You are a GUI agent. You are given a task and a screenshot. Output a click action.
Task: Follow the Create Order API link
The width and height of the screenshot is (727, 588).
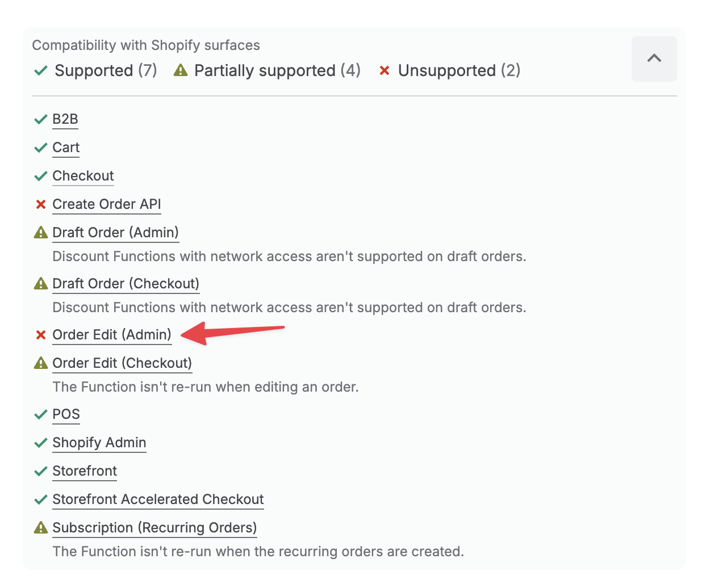click(x=107, y=204)
